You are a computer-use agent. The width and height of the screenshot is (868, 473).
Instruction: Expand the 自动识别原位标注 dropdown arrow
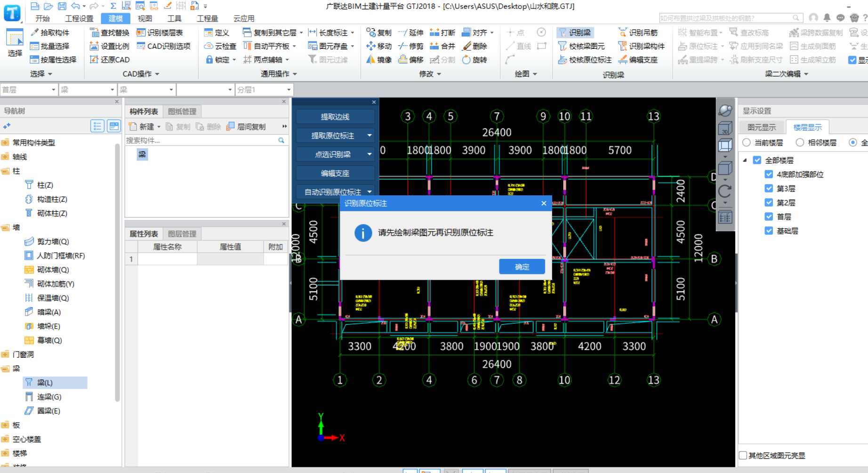coord(370,192)
